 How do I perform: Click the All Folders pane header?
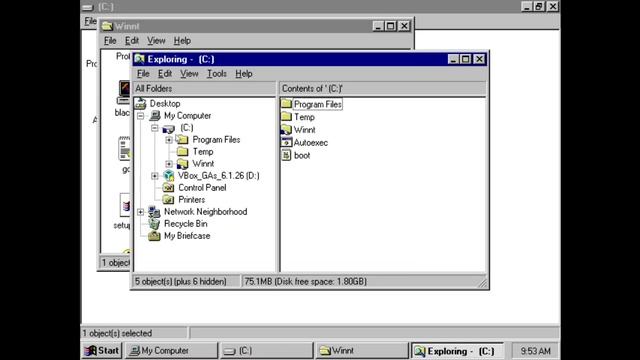click(x=204, y=89)
